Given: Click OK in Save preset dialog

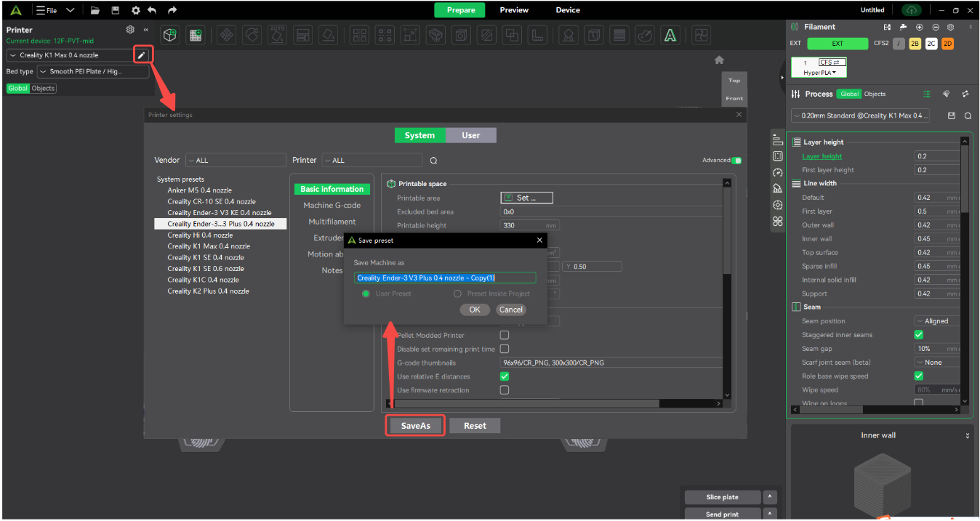Looking at the screenshot, I should coord(475,310).
